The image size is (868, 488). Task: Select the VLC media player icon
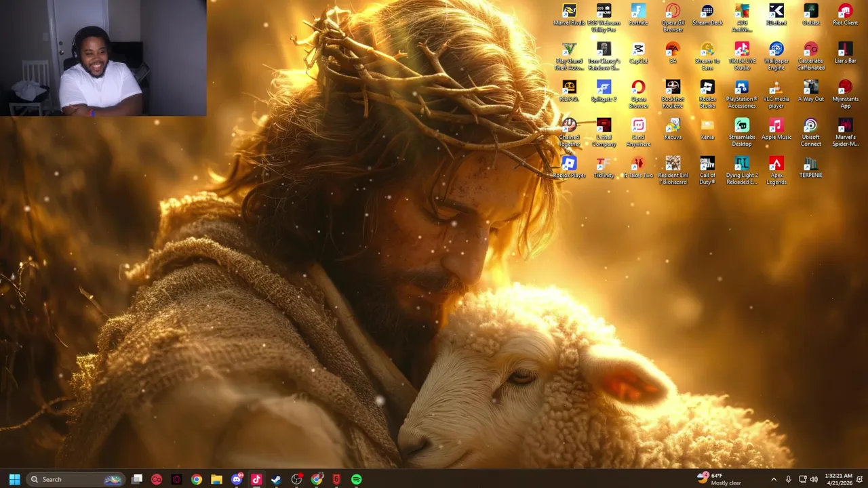tap(776, 94)
